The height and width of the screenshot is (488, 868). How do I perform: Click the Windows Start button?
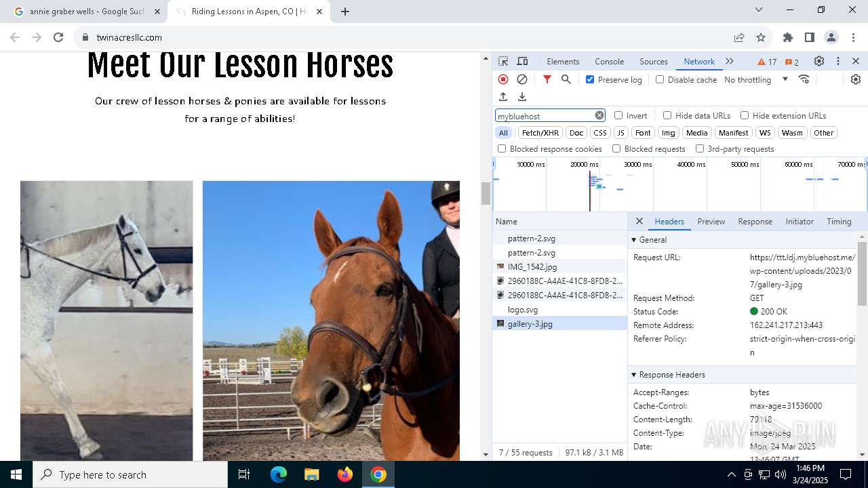pyautogui.click(x=16, y=474)
